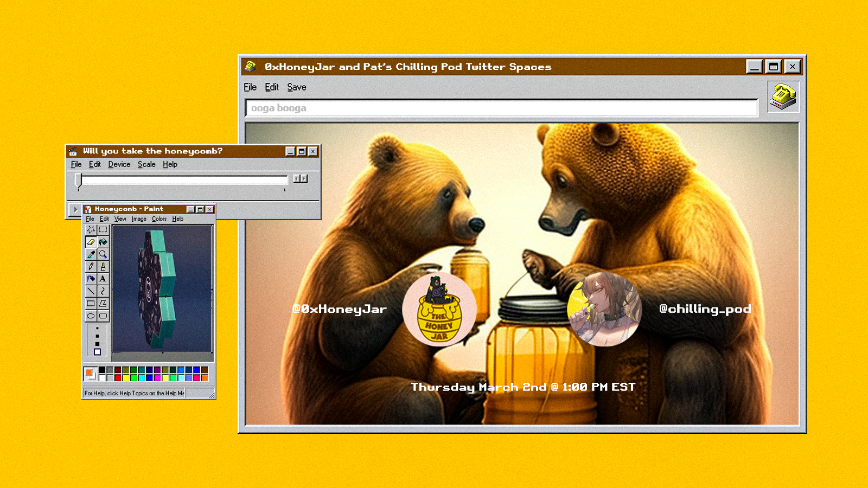Open Edit menu in the honeycomb player window
Screen dimensions: 868x488
[95, 164]
